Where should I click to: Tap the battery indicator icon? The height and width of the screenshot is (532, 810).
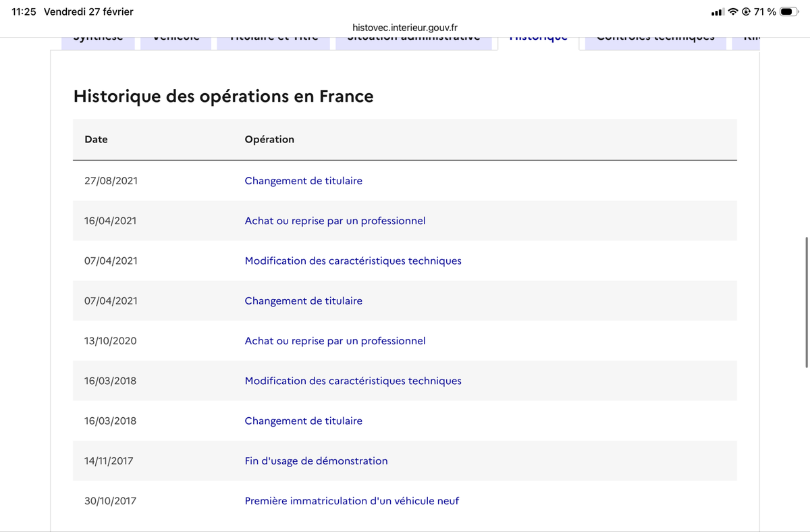pyautogui.click(x=790, y=12)
